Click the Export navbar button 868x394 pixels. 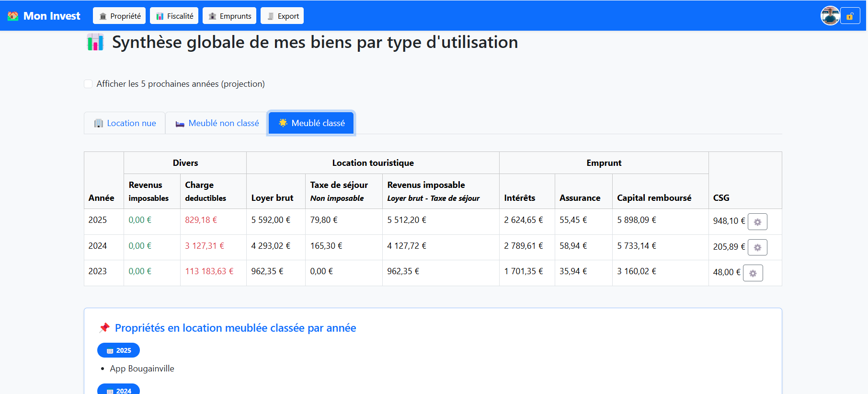tap(282, 16)
